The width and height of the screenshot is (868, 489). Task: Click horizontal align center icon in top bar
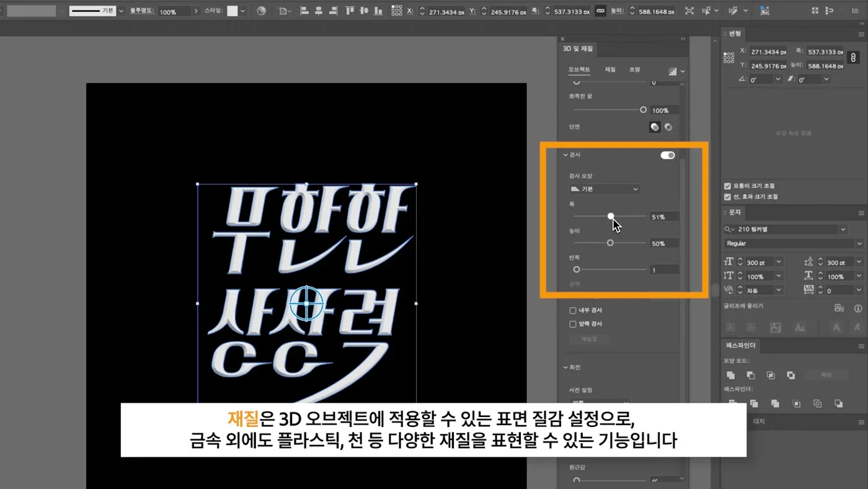click(319, 11)
